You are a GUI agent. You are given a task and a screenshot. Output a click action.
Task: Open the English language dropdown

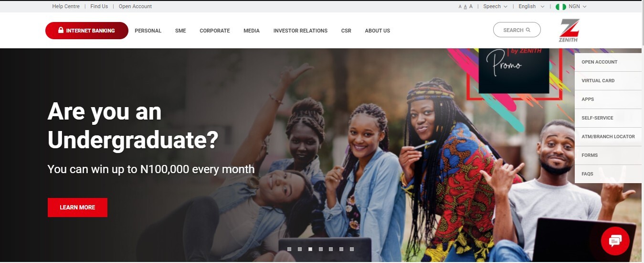click(x=531, y=7)
